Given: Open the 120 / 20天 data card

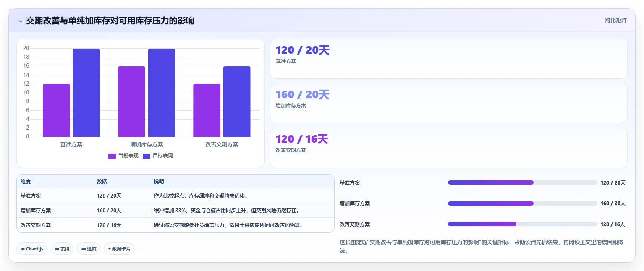Looking at the screenshot, I should [448, 59].
